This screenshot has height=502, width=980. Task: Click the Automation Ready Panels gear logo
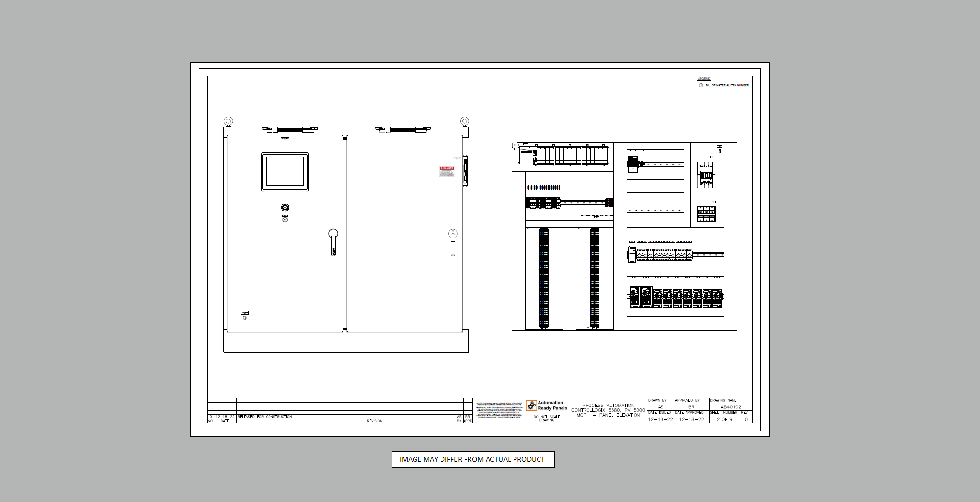tap(532, 405)
